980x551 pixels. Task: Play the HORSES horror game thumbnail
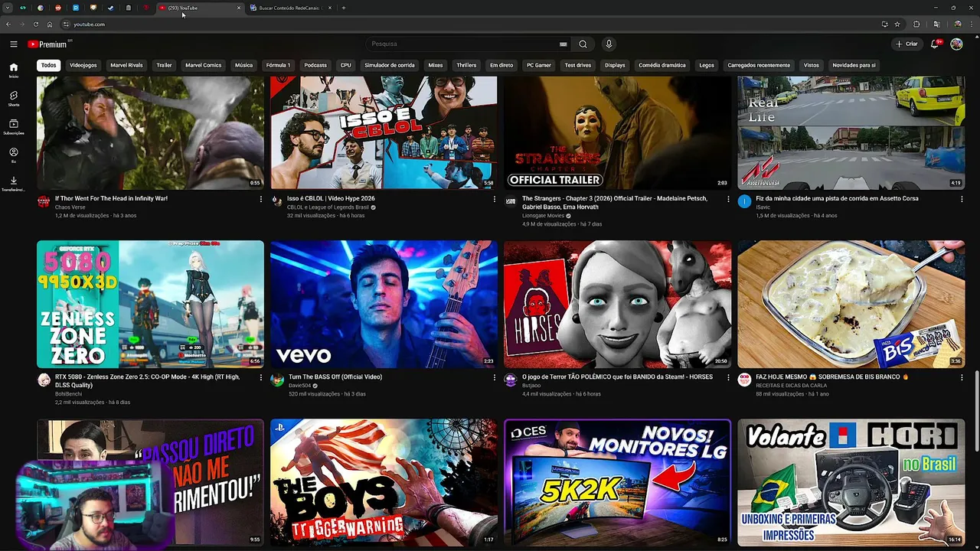point(617,304)
